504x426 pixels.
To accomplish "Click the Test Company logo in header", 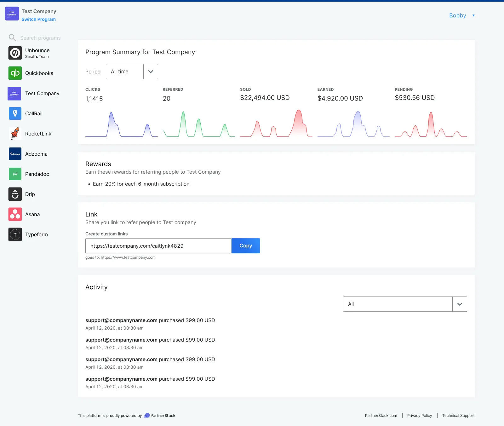I will click(12, 14).
